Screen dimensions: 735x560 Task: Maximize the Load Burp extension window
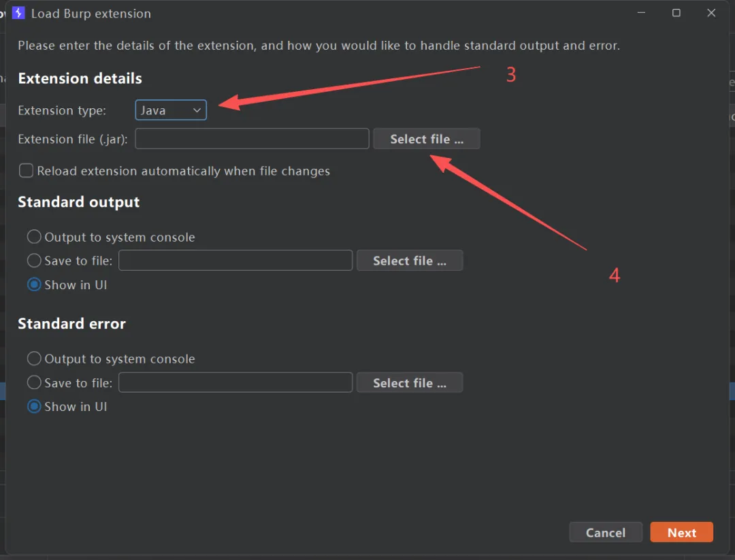(676, 13)
